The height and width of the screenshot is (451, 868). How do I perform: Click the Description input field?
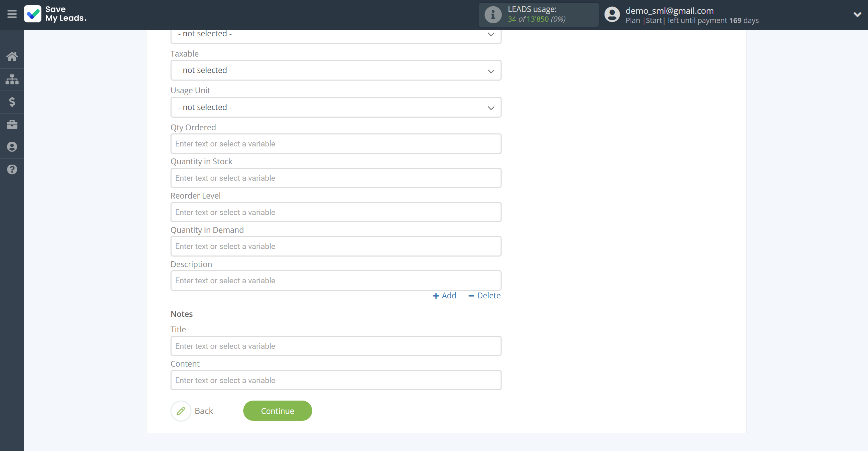(335, 280)
